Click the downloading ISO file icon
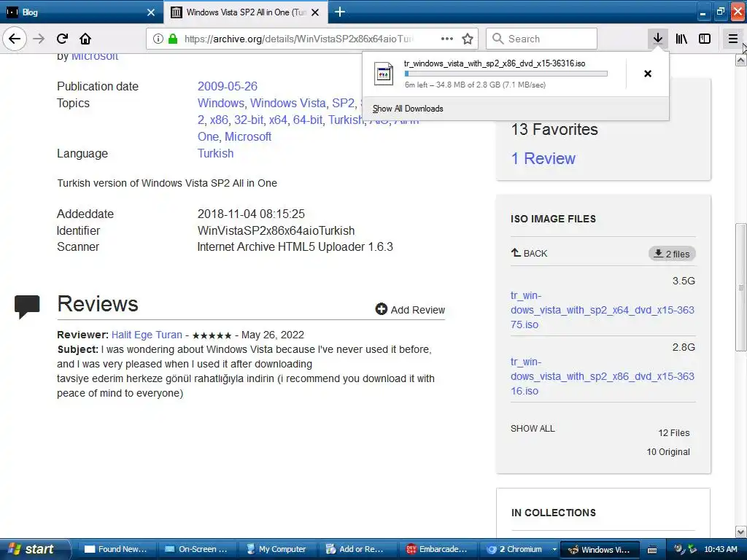Viewport: 747px width, 560px height. pos(384,74)
